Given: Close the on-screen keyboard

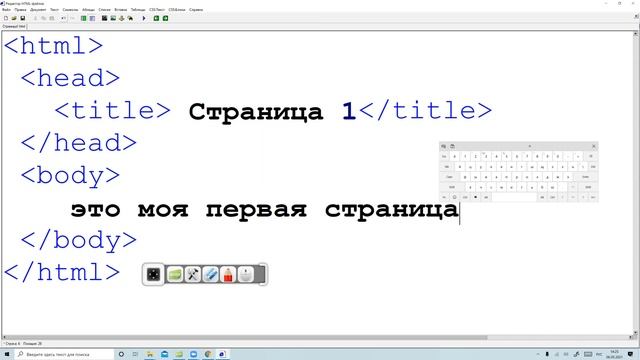Looking at the screenshot, I should [x=594, y=146].
